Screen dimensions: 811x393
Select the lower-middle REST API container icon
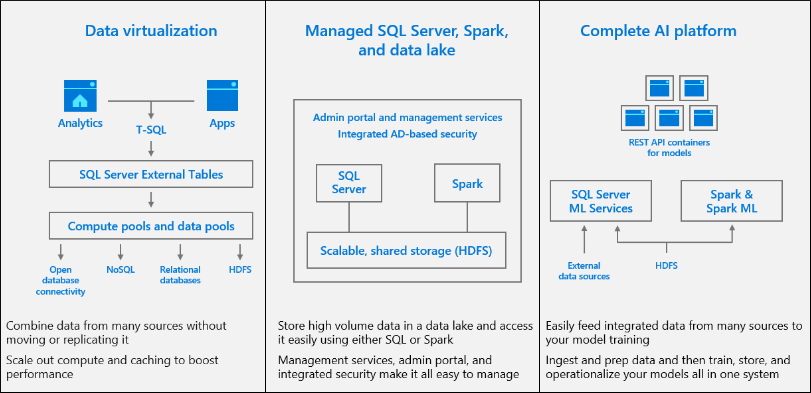(669, 118)
